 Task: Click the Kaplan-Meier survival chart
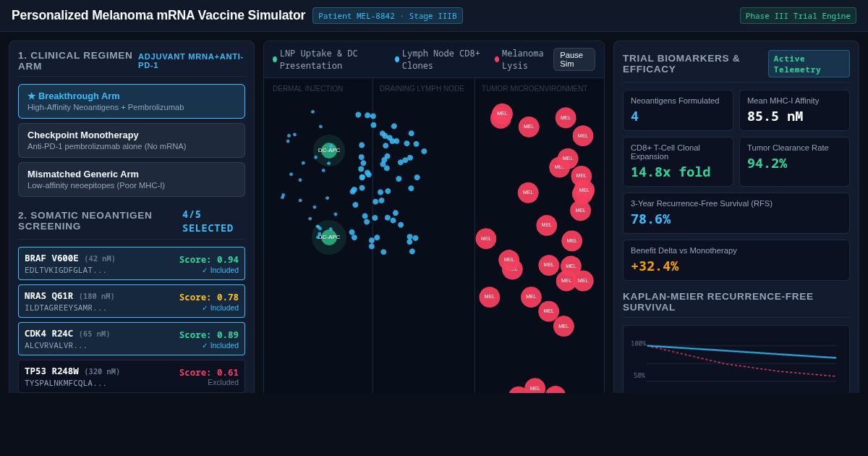(736, 360)
